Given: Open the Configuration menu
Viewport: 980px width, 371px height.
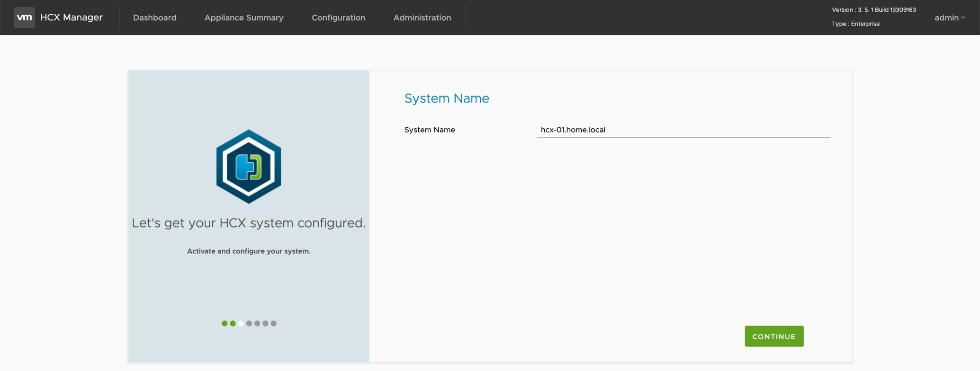Looking at the screenshot, I should [x=338, y=18].
